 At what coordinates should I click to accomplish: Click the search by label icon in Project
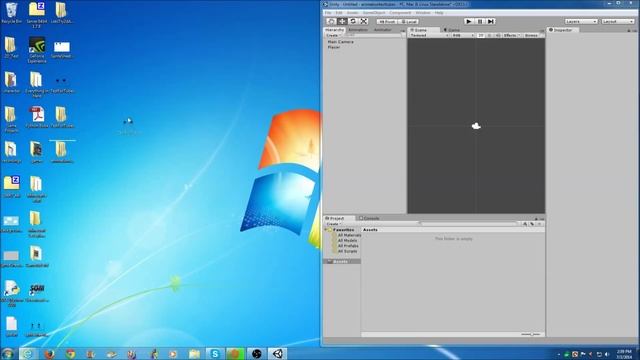tap(532, 224)
